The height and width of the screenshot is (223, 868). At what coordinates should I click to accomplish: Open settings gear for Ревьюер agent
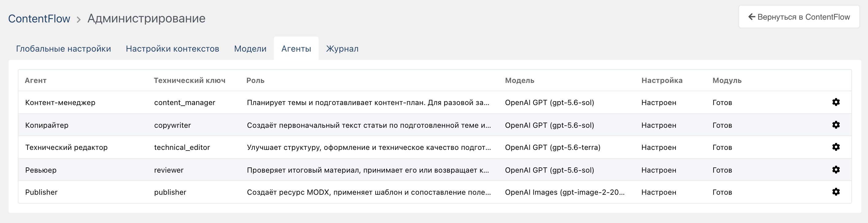836,170
